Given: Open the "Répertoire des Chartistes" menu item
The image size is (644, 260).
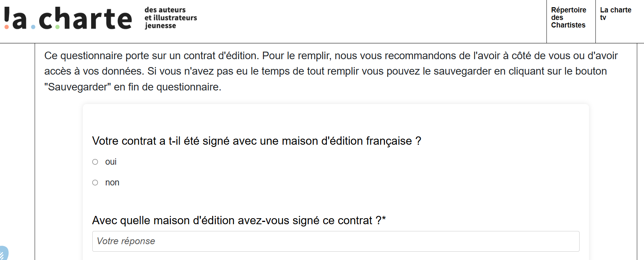Looking at the screenshot, I should pos(568,18).
